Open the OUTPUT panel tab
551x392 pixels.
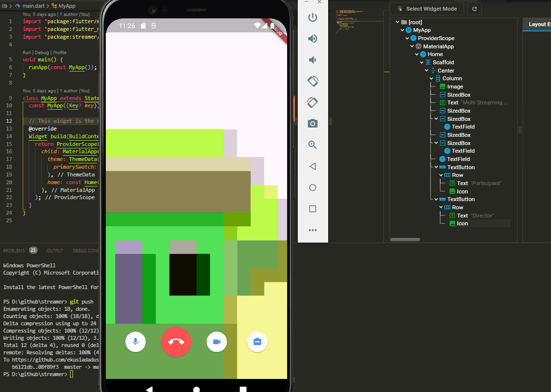[x=55, y=251]
